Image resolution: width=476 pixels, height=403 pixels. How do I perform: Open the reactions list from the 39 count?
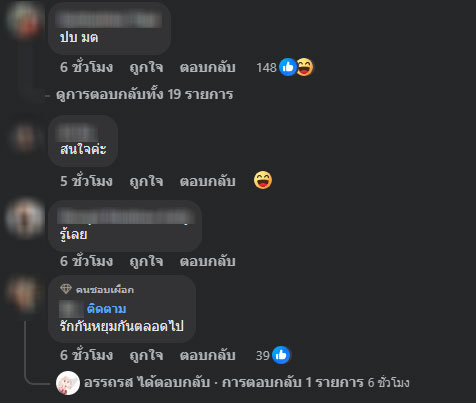262,356
